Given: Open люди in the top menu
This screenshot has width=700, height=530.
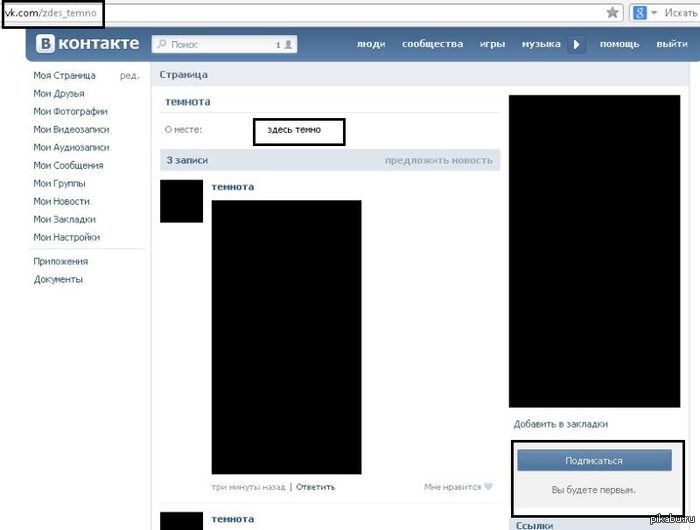Looking at the screenshot, I should tap(371, 45).
